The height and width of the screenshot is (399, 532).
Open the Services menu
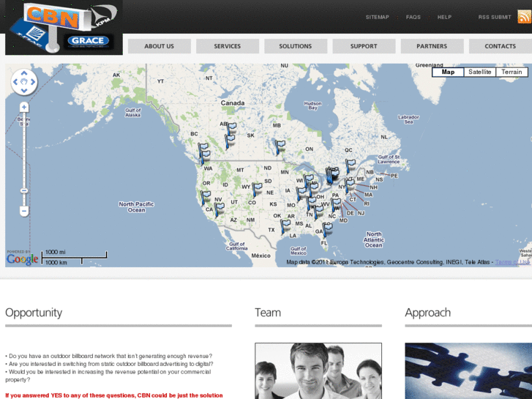(x=228, y=46)
